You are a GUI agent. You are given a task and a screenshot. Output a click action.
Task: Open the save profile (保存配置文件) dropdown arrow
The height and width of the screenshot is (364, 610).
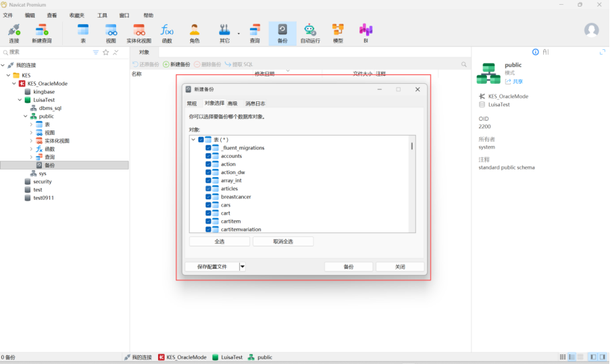(x=243, y=267)
